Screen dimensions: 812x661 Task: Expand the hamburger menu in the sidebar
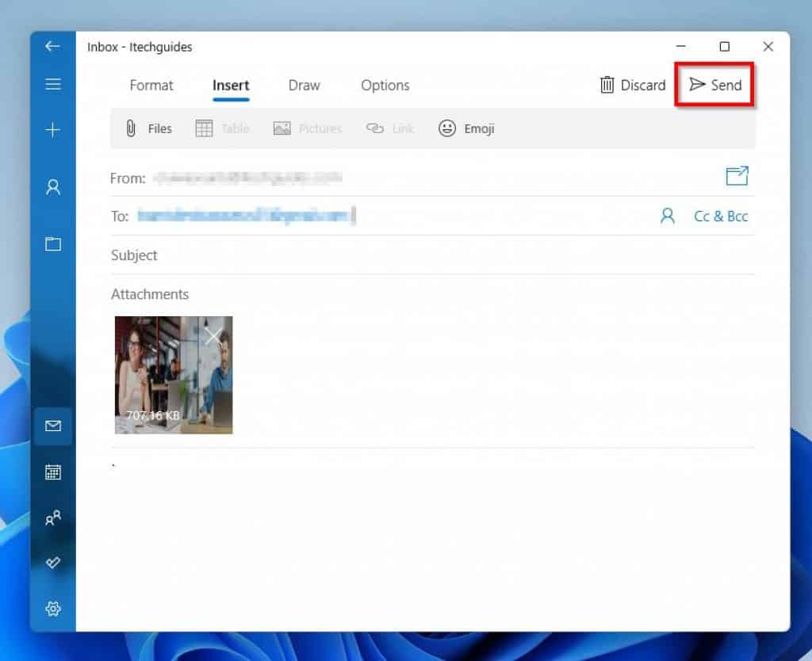[x=53, y=84]
